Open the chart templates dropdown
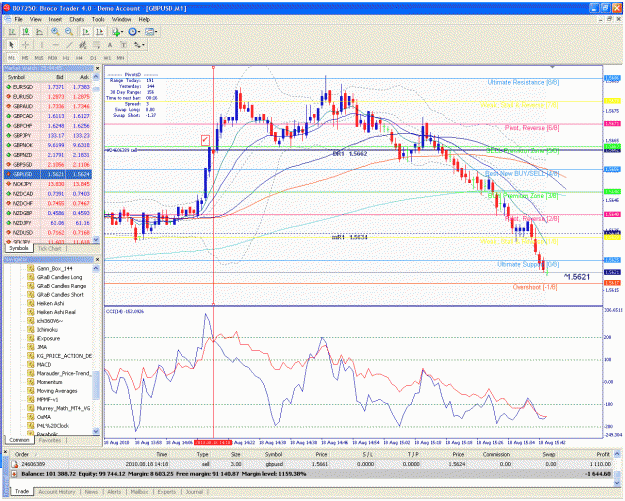 [151, 31]
